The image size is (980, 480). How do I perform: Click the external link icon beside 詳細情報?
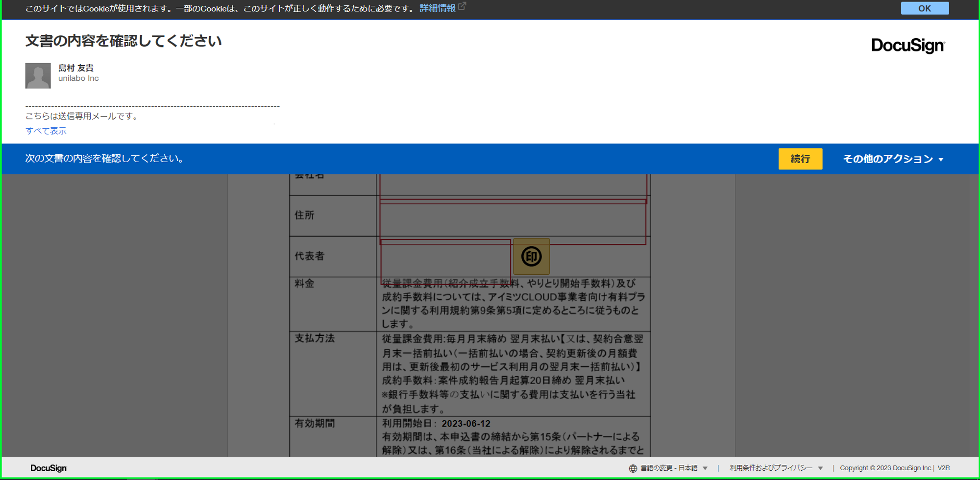click(x=462, y=7)
